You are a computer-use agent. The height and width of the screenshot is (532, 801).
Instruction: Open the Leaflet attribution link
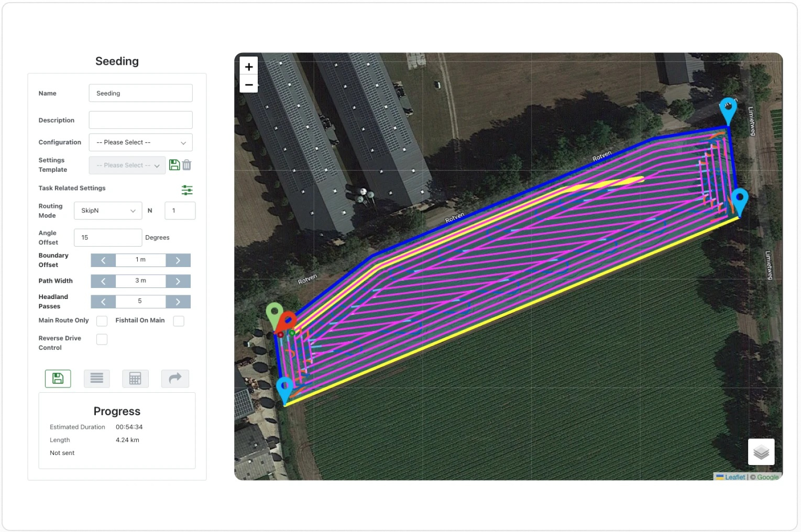point(734,477)
